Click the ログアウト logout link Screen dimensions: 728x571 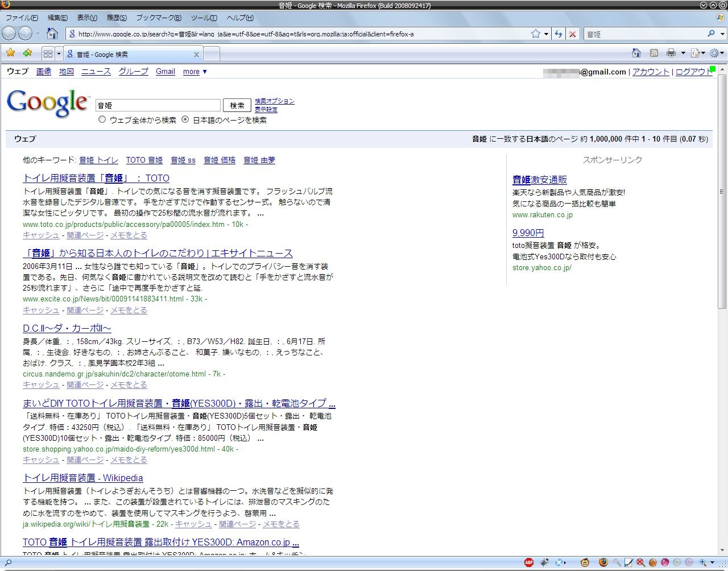pos(694,72)
